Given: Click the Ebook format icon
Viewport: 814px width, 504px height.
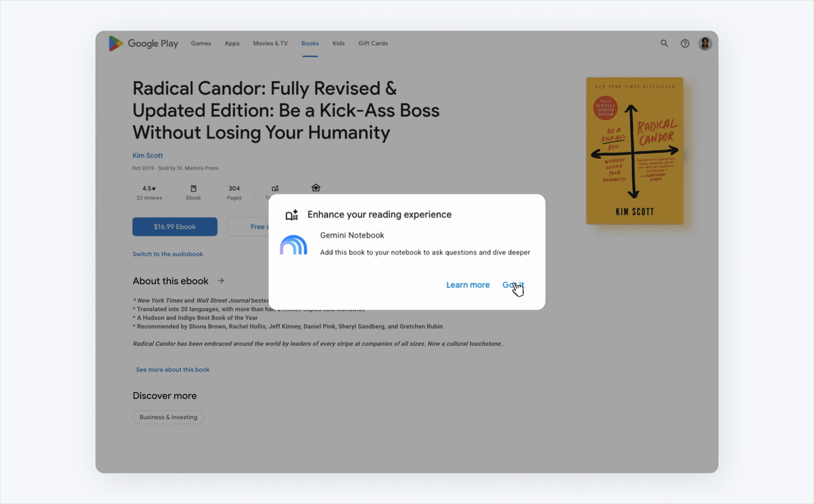Looking at the screenshot, I should (x=193, y=189).
